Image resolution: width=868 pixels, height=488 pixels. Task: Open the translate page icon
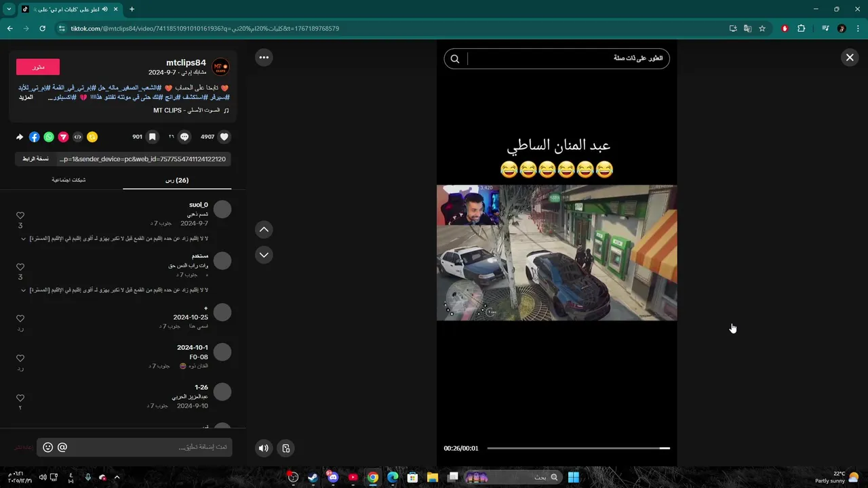[x=747, y=28]
